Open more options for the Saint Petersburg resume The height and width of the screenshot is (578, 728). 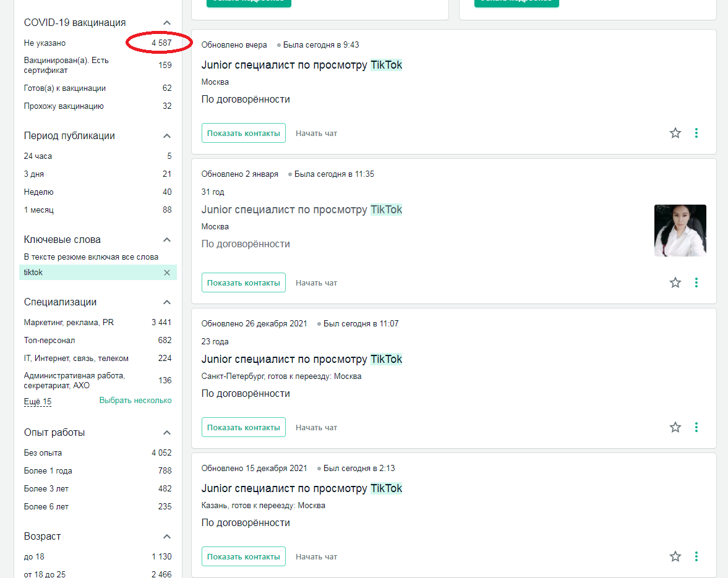696,427
